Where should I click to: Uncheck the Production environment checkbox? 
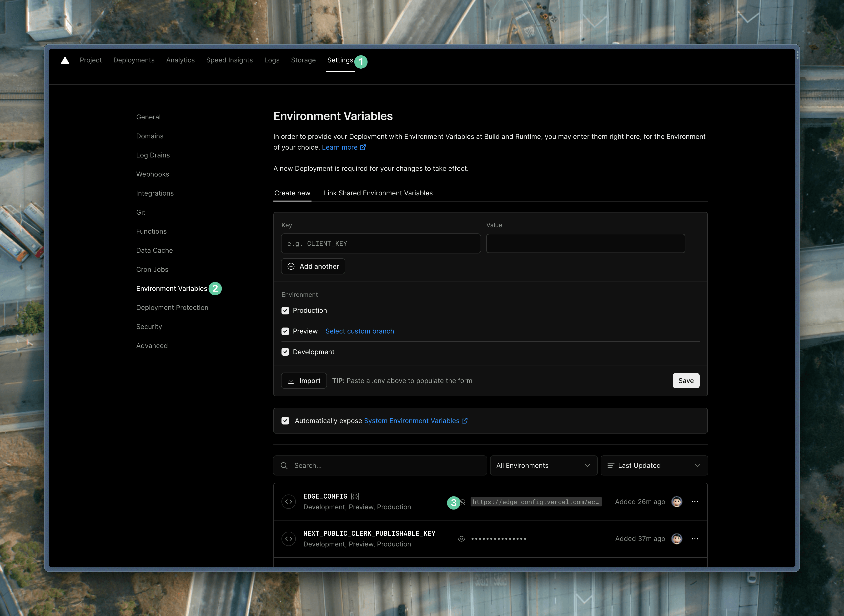pyautogui.click(x=285, y=311)
